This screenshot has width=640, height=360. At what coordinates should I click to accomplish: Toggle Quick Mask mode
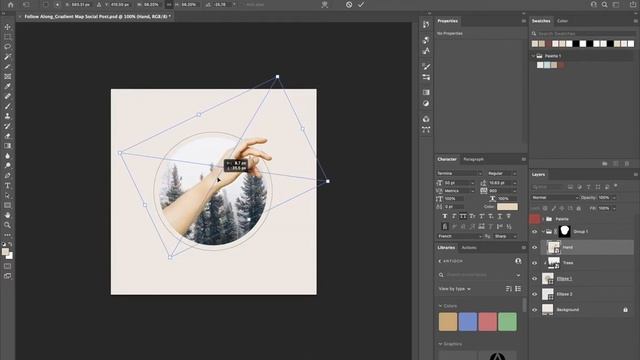(7, 266)
